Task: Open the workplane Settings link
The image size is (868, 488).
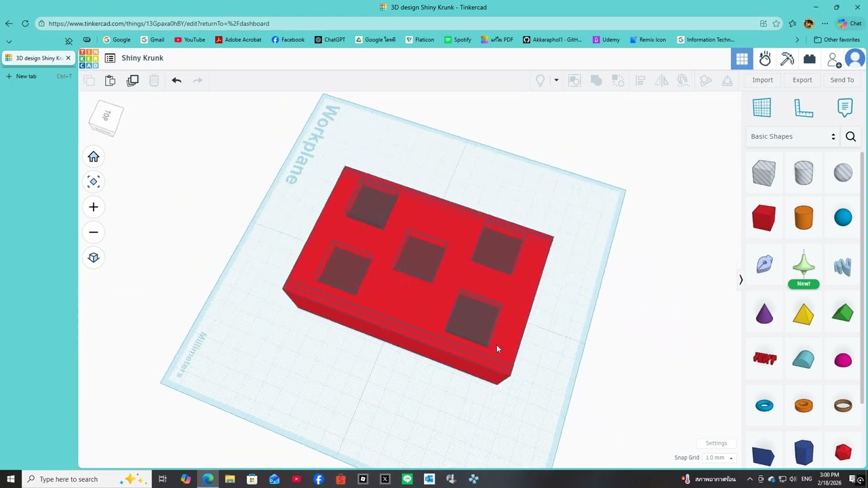Action: 716,443
